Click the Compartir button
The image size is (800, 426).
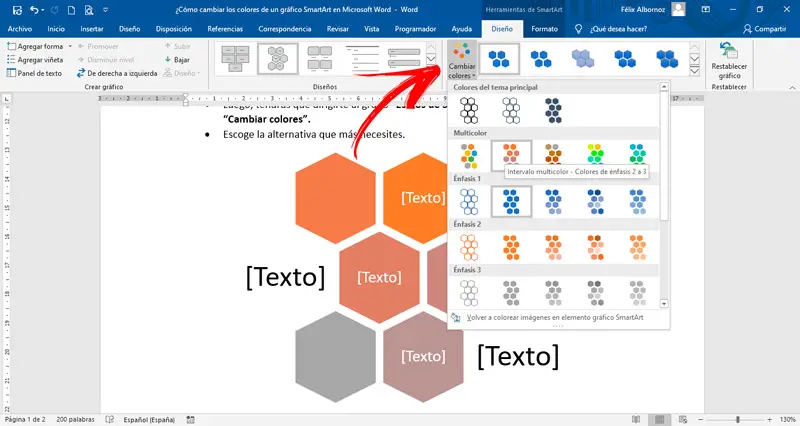[x=764, y=29]
